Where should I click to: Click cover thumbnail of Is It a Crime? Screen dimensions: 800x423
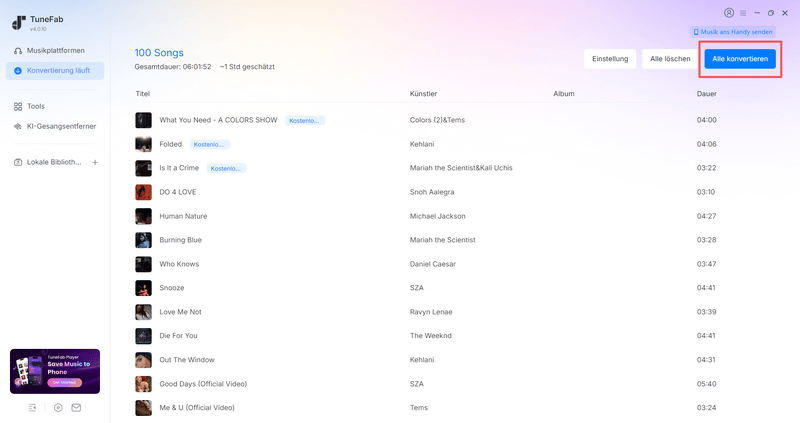pos(143,168)
